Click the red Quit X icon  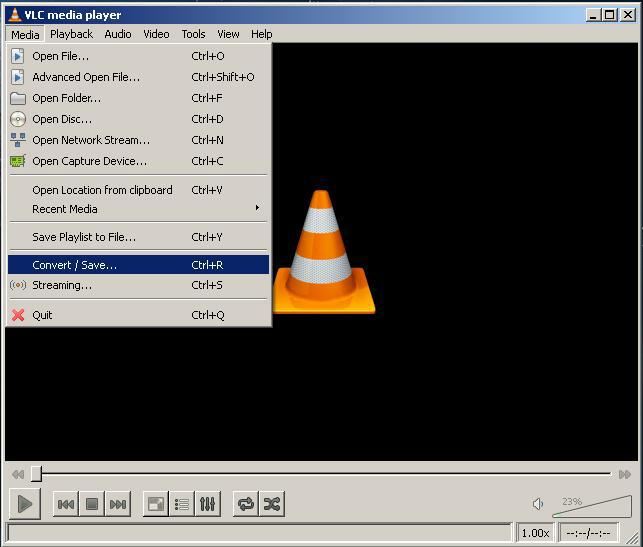(18, 315)
